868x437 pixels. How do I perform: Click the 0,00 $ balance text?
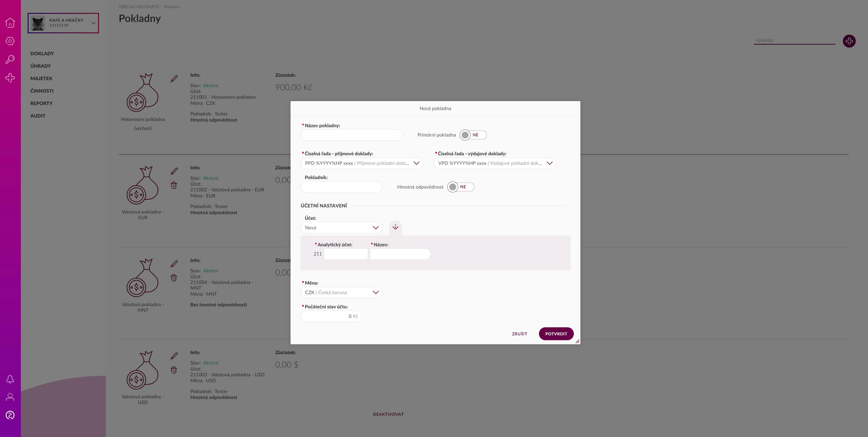[287, 365]
